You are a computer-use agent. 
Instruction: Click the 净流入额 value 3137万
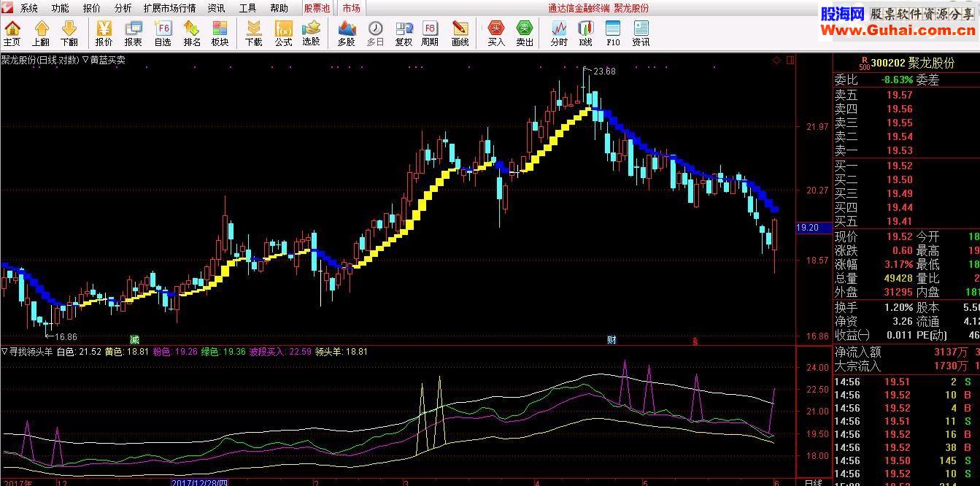[950, 352]
